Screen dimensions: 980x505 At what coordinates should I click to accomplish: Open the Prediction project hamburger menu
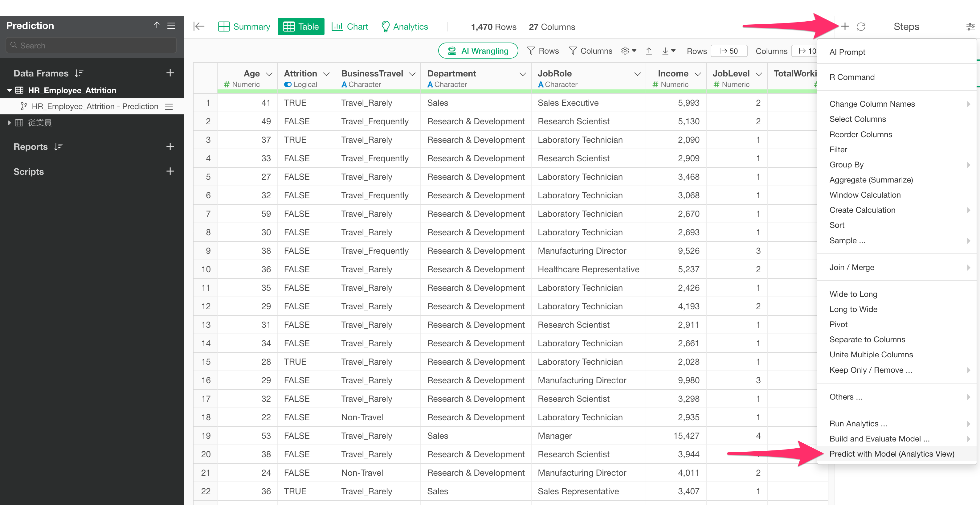pyautogui.click(x=171, y=26)
